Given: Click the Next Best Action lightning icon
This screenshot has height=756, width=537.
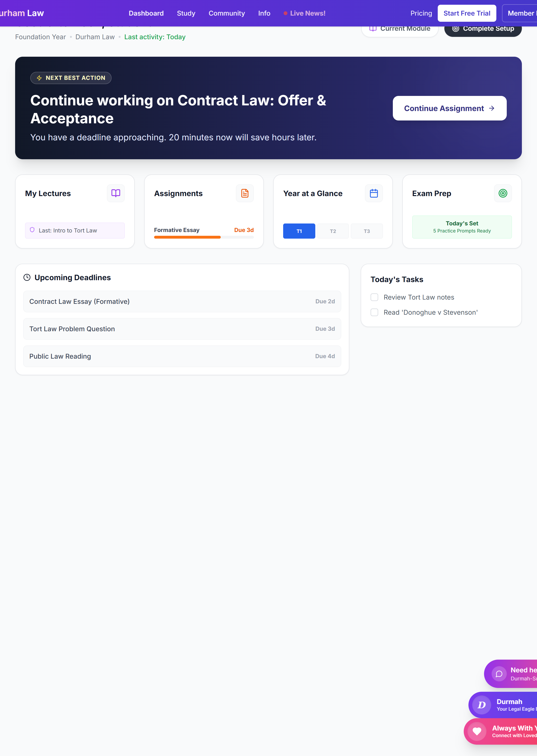Looking at the screenshot, I should (39, 78).
